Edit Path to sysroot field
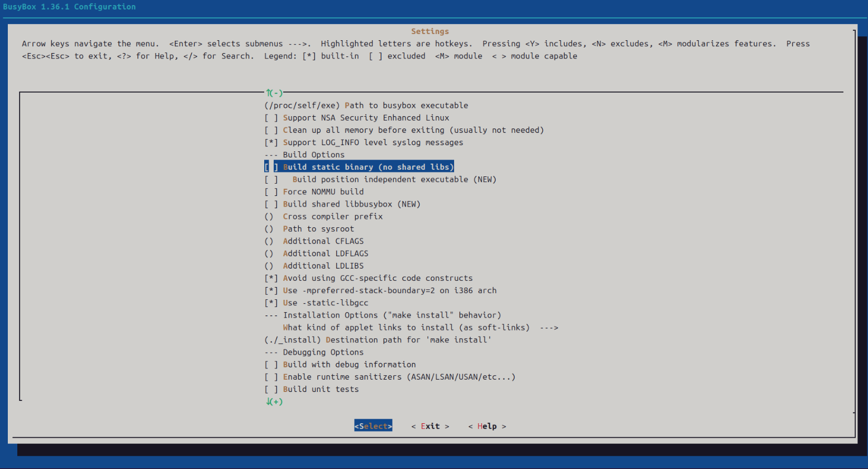Image resolution: width=868 pixels, height=469 pixels. tap(309, 229)
